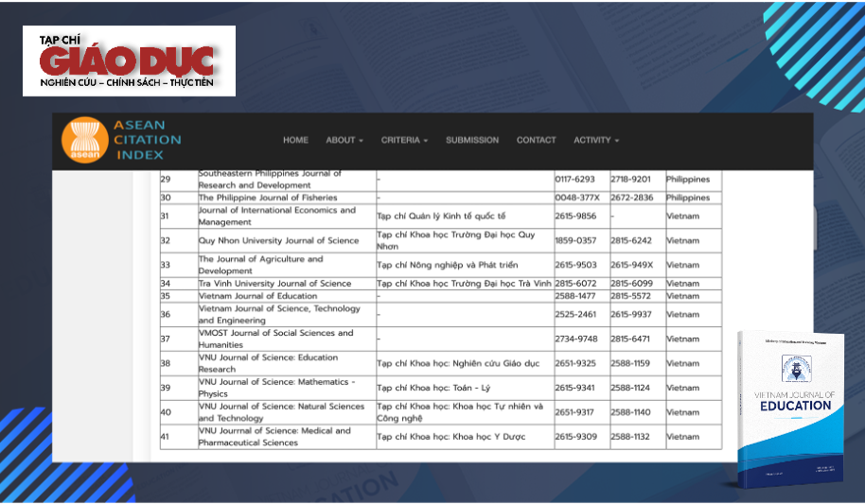Click VNU Journal of Science: Mathematics - Physics
The height and width of the screenshot is (504, 865).
tap(276, 388)
